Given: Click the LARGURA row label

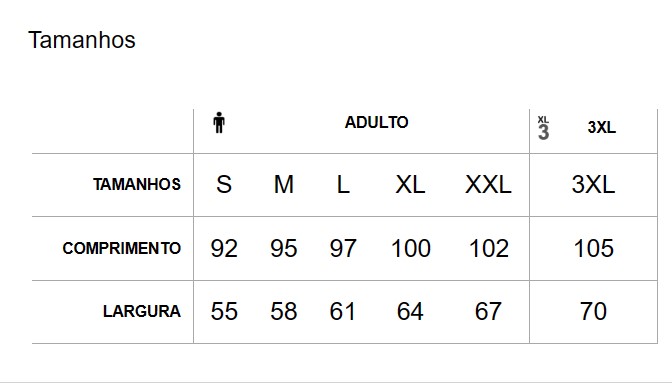Looking at the screenshot, I should 142,311.
